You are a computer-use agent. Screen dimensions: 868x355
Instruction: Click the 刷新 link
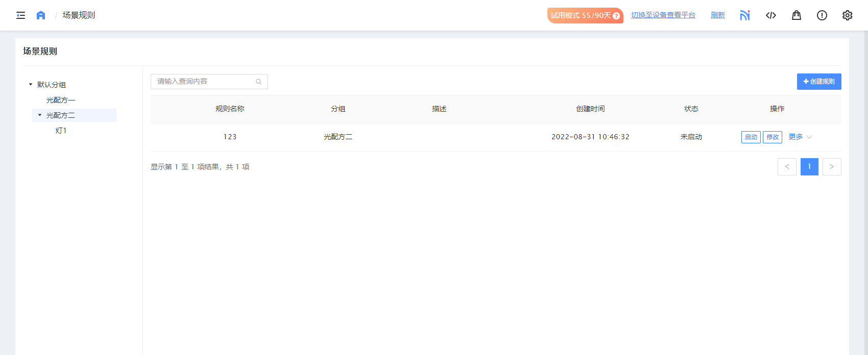[x=717, y=15]
